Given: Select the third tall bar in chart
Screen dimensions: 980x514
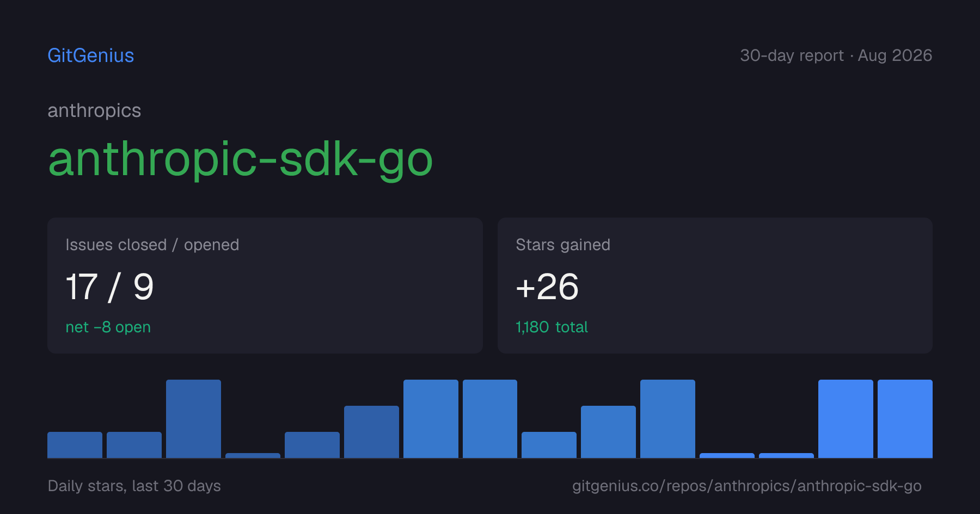Looking at the screenshot, I should tap(193, 419).
